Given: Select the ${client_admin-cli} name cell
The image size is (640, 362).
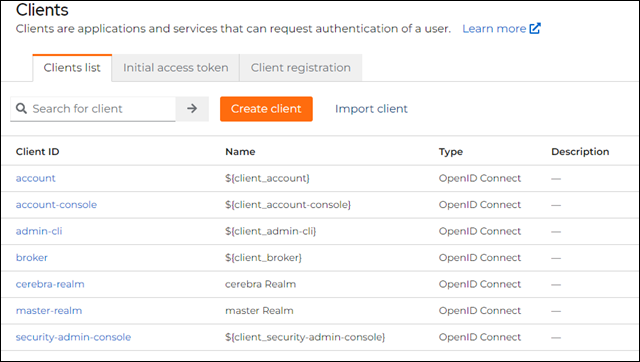Looking at the screenshot, I should point(271,231).
